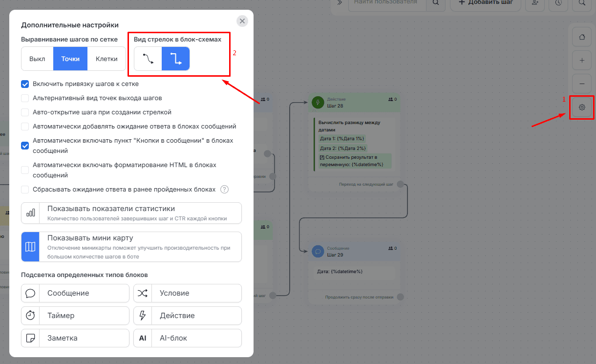
Task: Highlight Условие block type
Action: click(x=188, y=293)
